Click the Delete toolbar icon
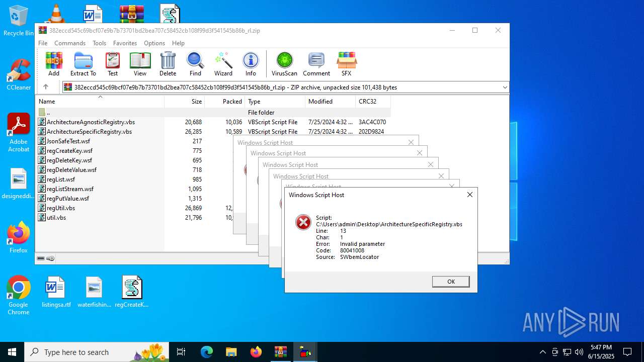 [x=168, y=64]
